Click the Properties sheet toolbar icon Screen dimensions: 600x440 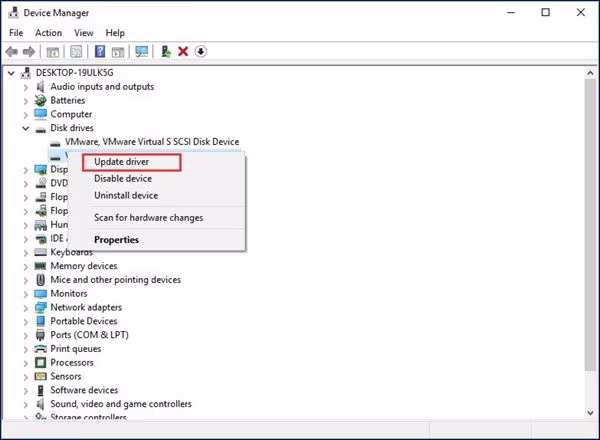(76, 52)
